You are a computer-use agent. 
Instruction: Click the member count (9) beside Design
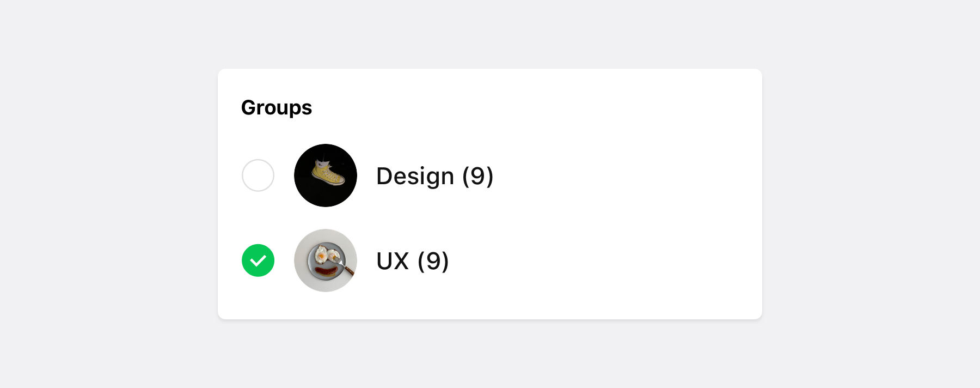(477, 176)
